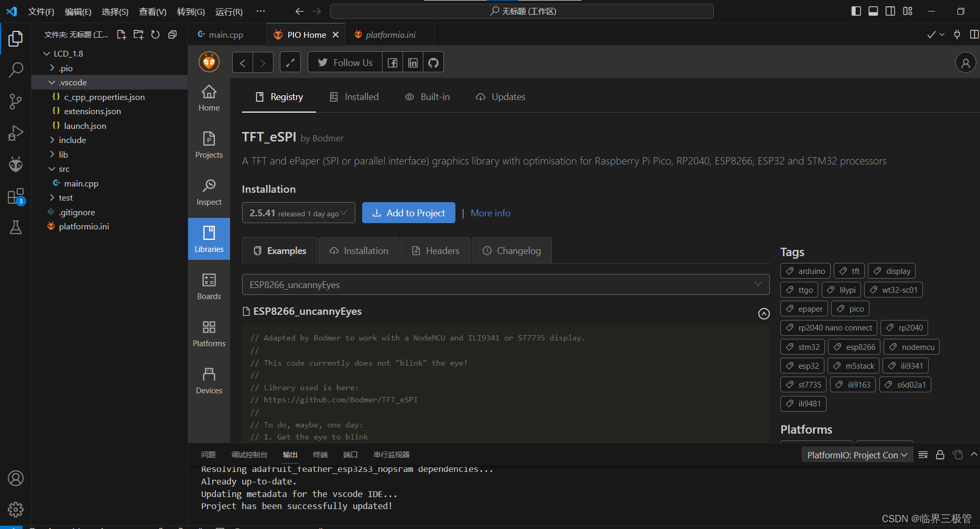
Task: Click Add to Project button
Action: [409, 213]
